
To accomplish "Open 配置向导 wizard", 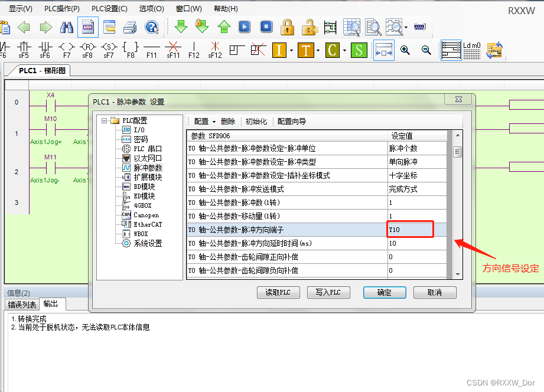I will click(x=291, y=122).
